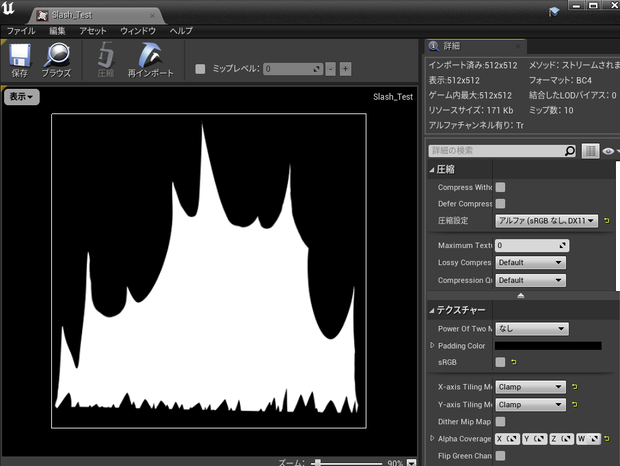Click the 再インポート reimport icon
The image size is (620, 466).
(x=150, y=60)
